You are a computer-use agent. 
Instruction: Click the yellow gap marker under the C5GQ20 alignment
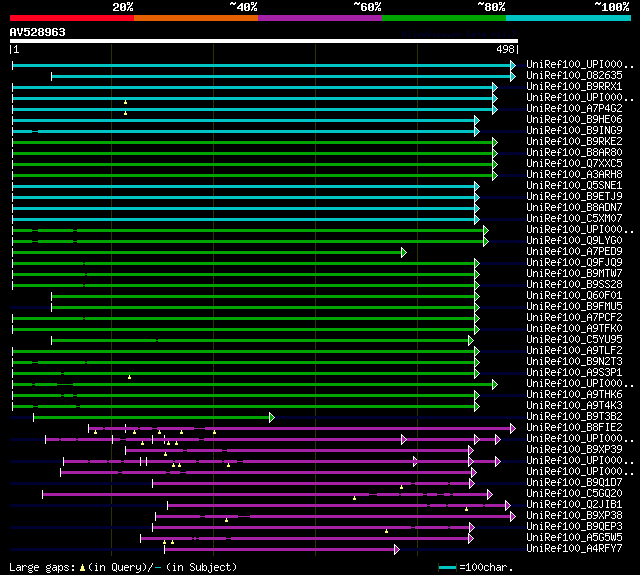(x=354, y=498)
